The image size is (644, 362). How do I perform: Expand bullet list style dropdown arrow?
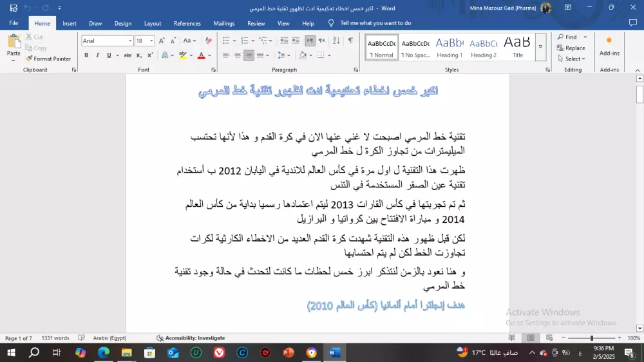coord(234,41)
